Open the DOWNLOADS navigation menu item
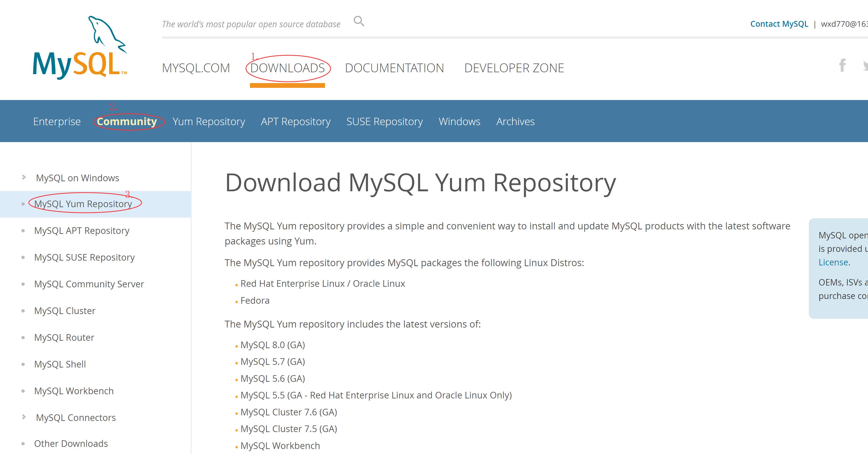868x454 pixels. click(x=287, y=68)
